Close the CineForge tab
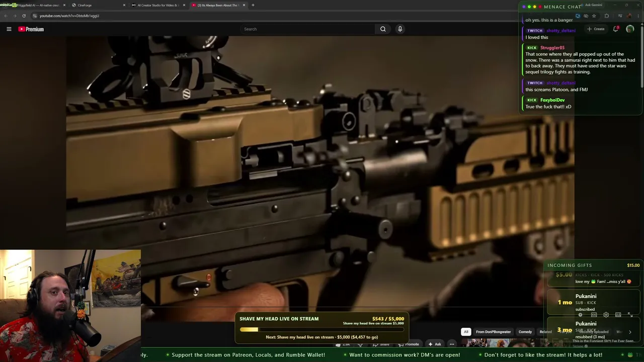This screenshot has height=362, width=644. click(124, 5)
